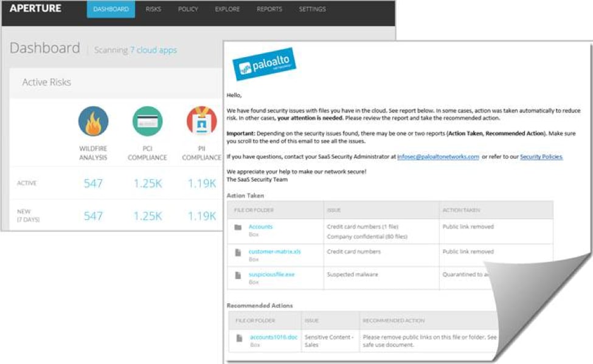Viewport: 593px width, 364px height.
Task: Click the Accounts folder icon
Action: (238, 227)
